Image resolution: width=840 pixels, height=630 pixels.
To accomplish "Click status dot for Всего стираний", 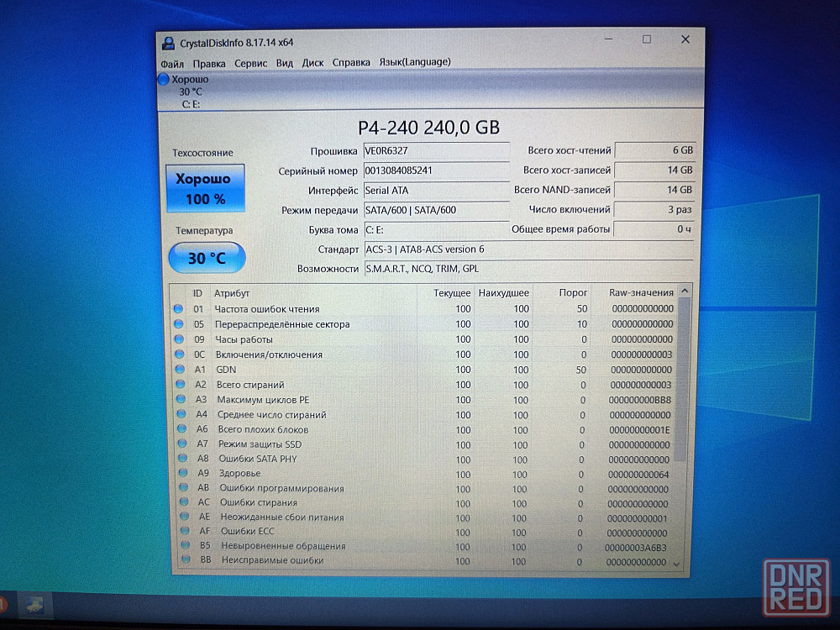I will (181, 384).
